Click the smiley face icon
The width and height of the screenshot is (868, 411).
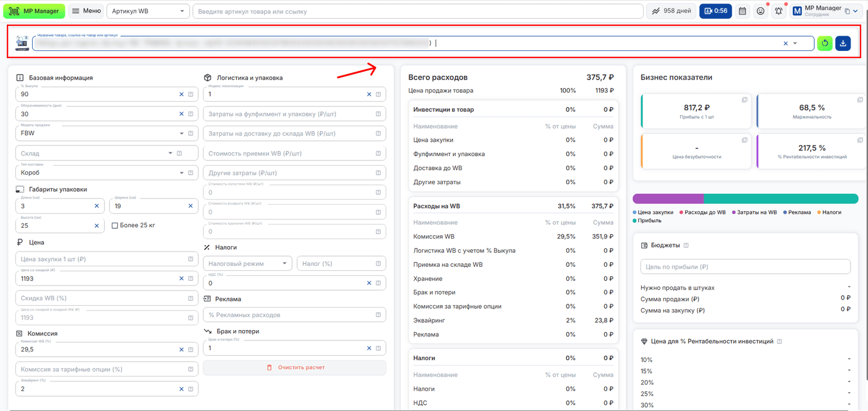(x=761, y=11)
